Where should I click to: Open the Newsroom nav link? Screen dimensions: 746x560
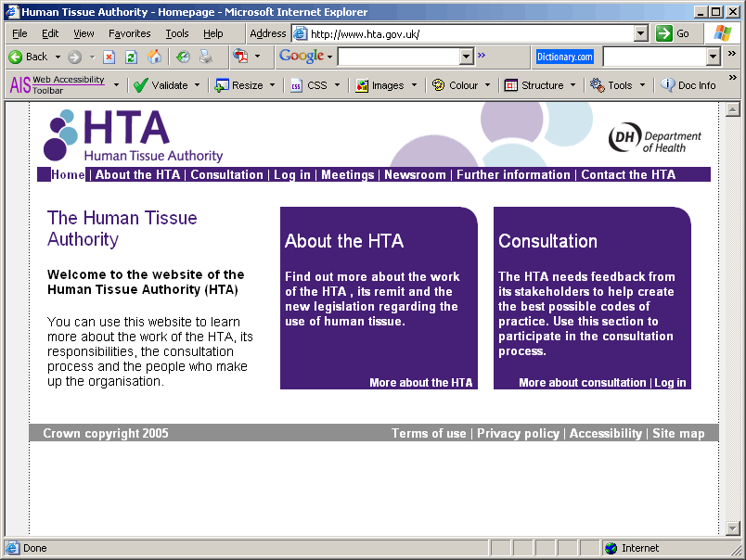click(x=415, y=174)
